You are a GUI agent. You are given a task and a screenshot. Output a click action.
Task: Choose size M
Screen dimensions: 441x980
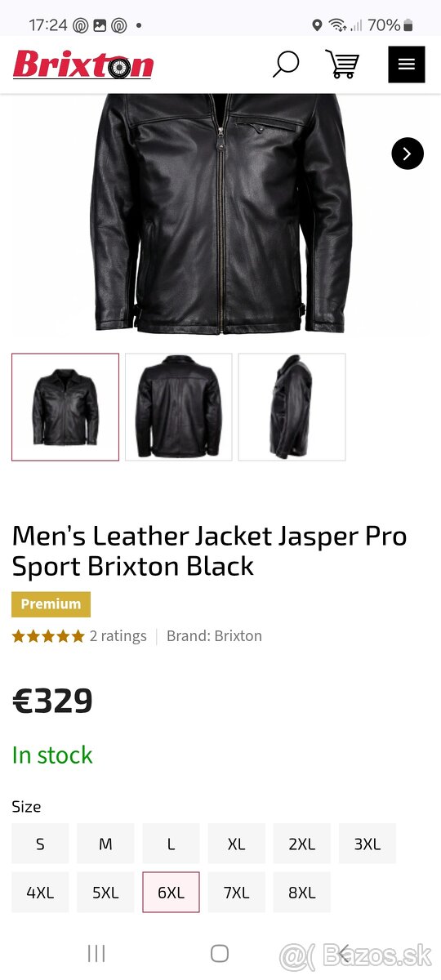click(105, 844)
